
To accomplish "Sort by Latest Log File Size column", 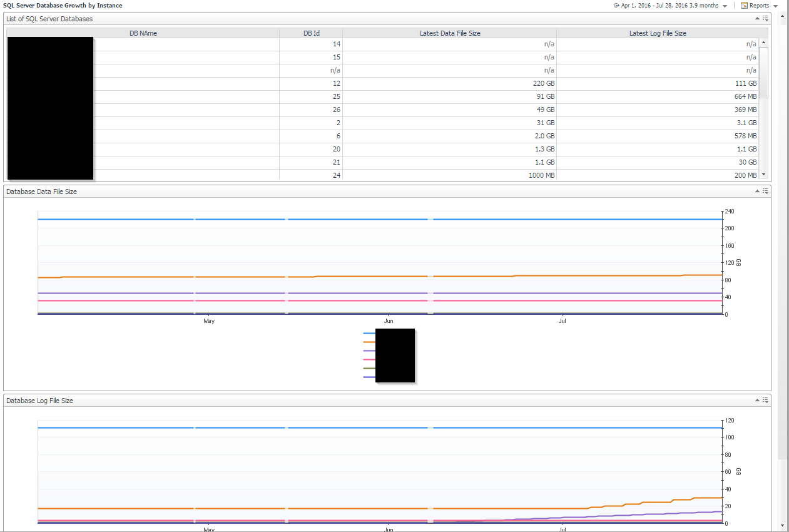I will (x=657, y=33).
